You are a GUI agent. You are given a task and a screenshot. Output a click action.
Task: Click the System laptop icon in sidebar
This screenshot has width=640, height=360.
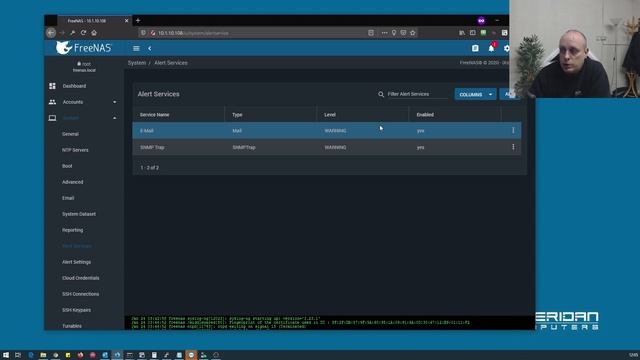tap(52, 118)
